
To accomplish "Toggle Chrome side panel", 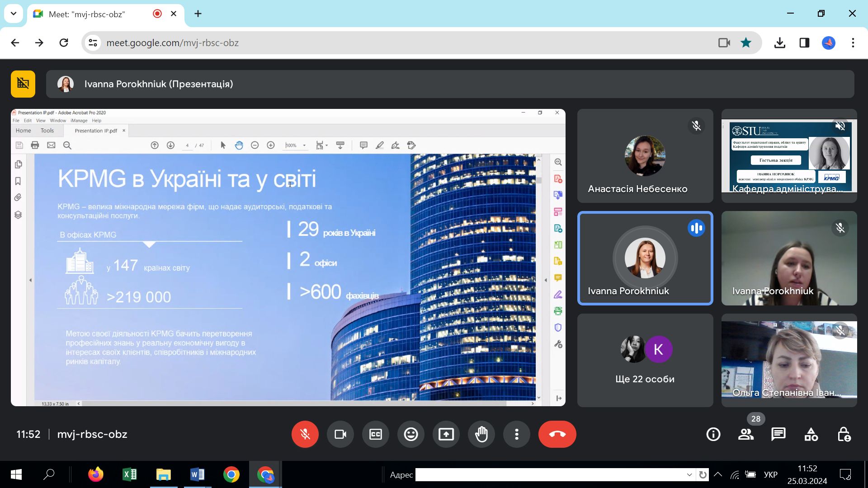I will pyautogui.click(x=804, y=43).
